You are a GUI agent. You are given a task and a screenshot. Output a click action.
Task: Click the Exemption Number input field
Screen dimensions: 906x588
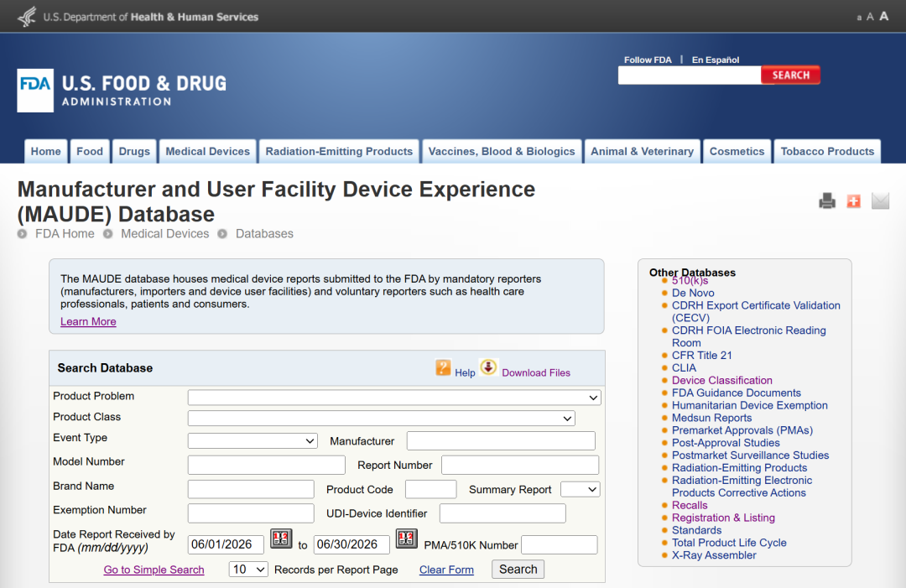pos(251,513)
